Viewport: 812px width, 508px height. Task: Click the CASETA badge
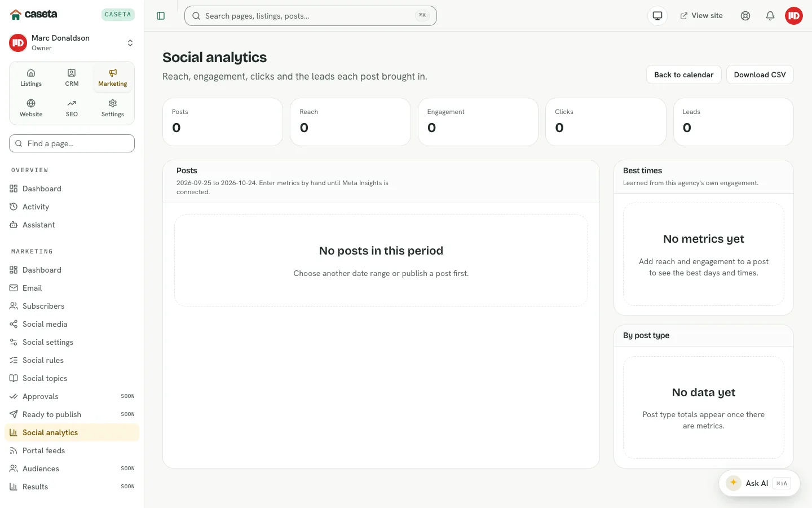pos(118,15)
